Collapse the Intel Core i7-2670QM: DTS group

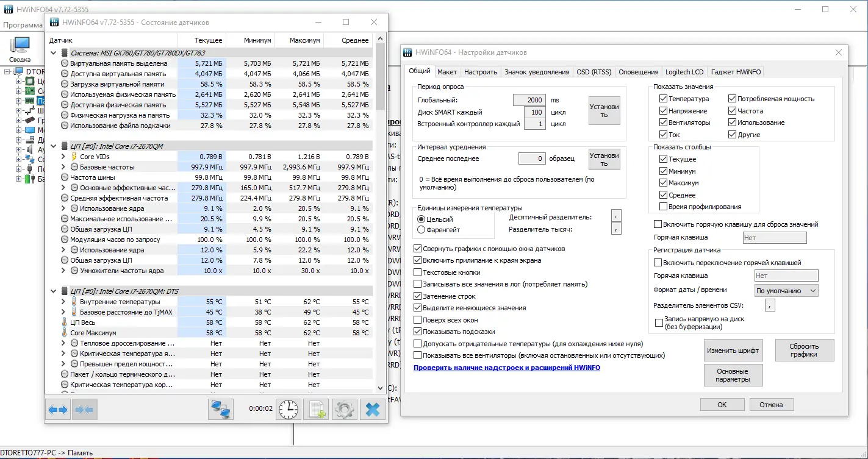coord(53,291)
